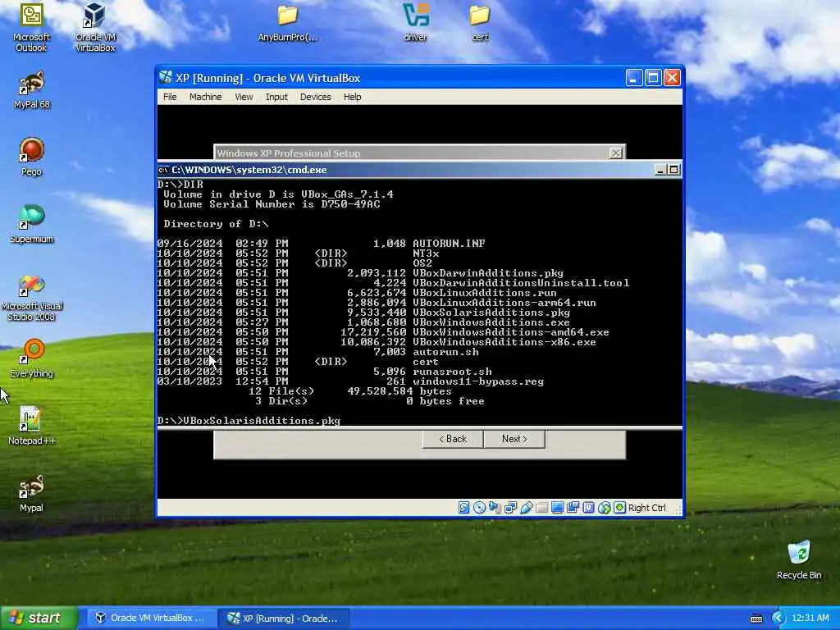
Task: Open the File menu in VirtualBox
Action: (170, 97)
